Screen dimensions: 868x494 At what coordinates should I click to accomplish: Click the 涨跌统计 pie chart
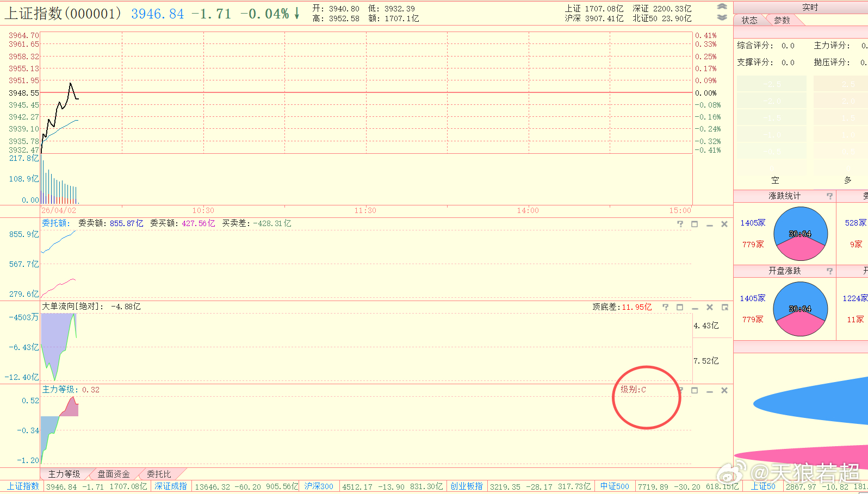tap(801, 234)
